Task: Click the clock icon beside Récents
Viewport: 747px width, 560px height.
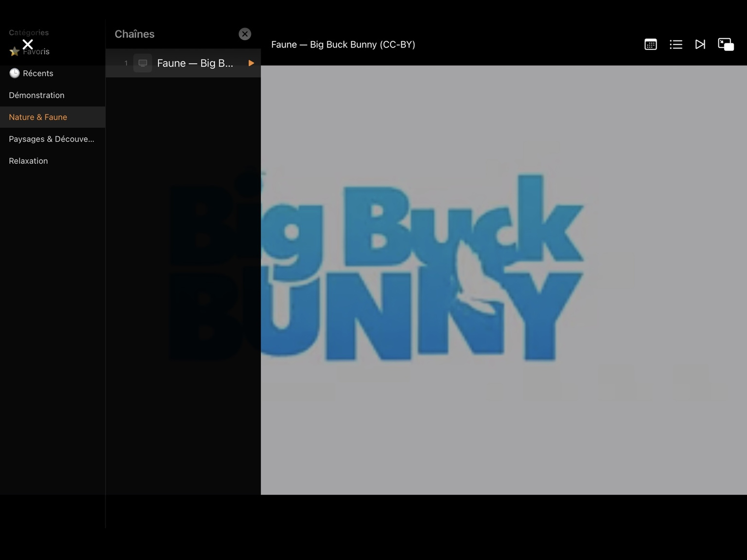Action: pos(14,73)
